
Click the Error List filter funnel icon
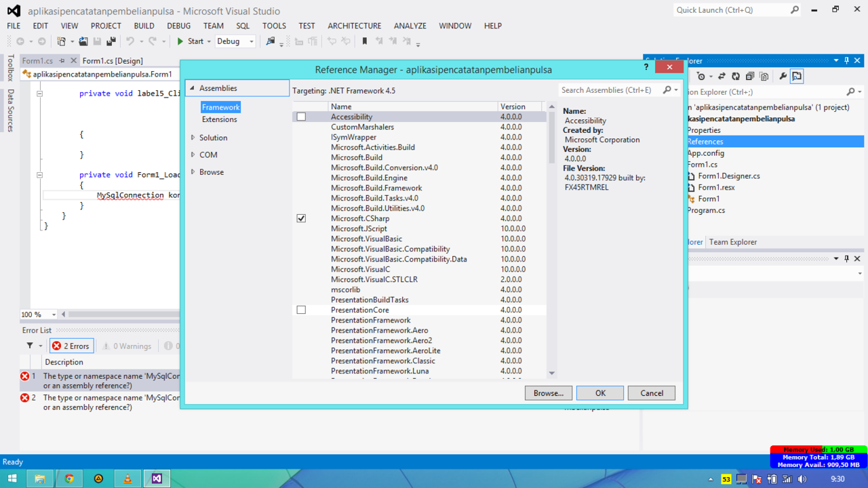30,346
